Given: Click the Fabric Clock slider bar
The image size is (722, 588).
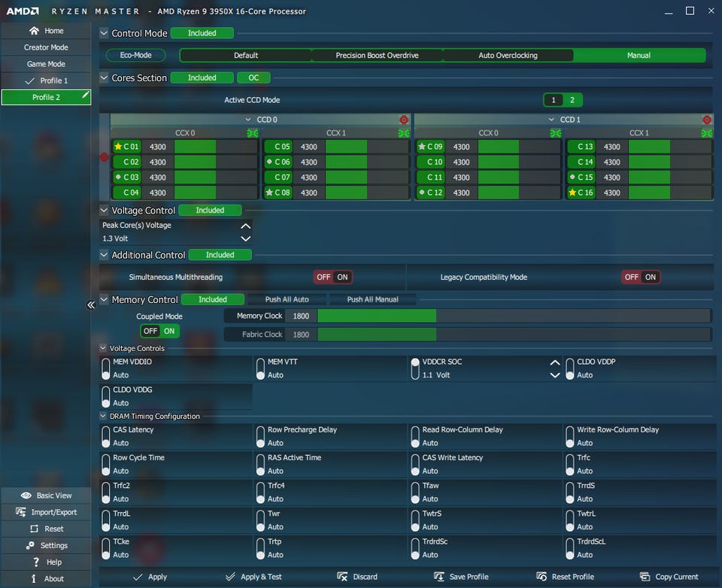Looking at the screenshot, I should coord(514,335).
